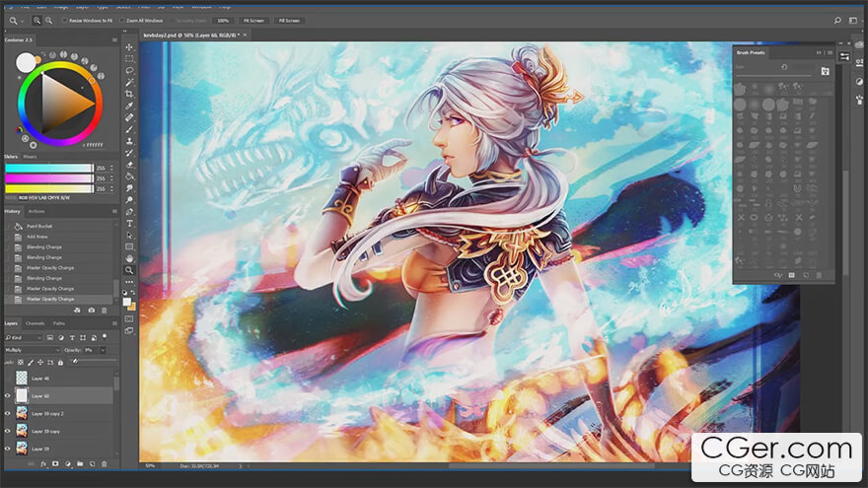Viewport: 868px width, 488px height.
Task: Delete layer trash icon in Layers panel
Action: pyautogui.click(x=105, y=463)
